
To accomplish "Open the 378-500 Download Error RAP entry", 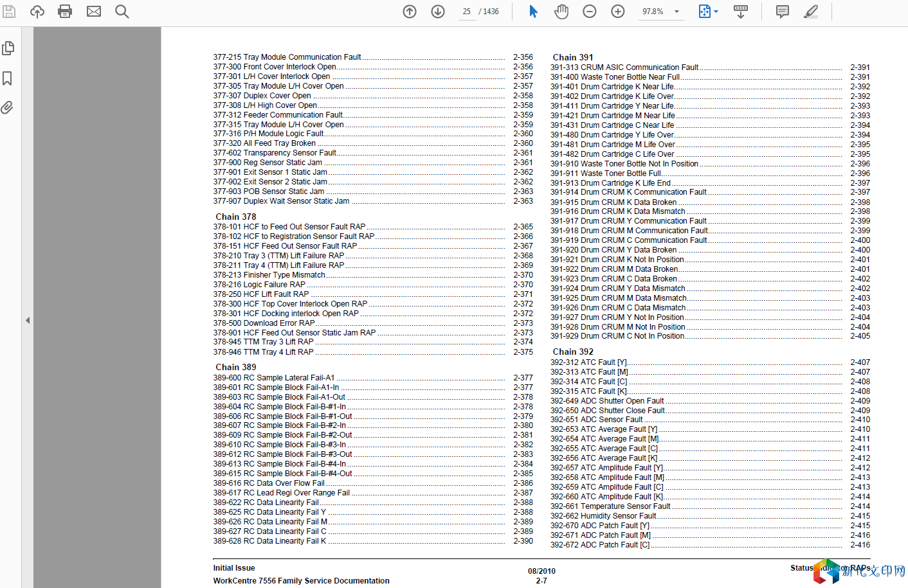I will [x=264, y=323].
